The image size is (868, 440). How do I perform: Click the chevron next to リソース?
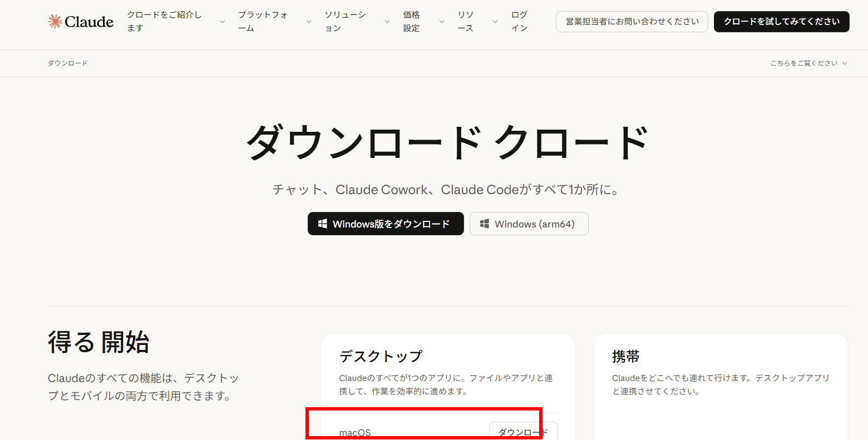coord(494,21)
